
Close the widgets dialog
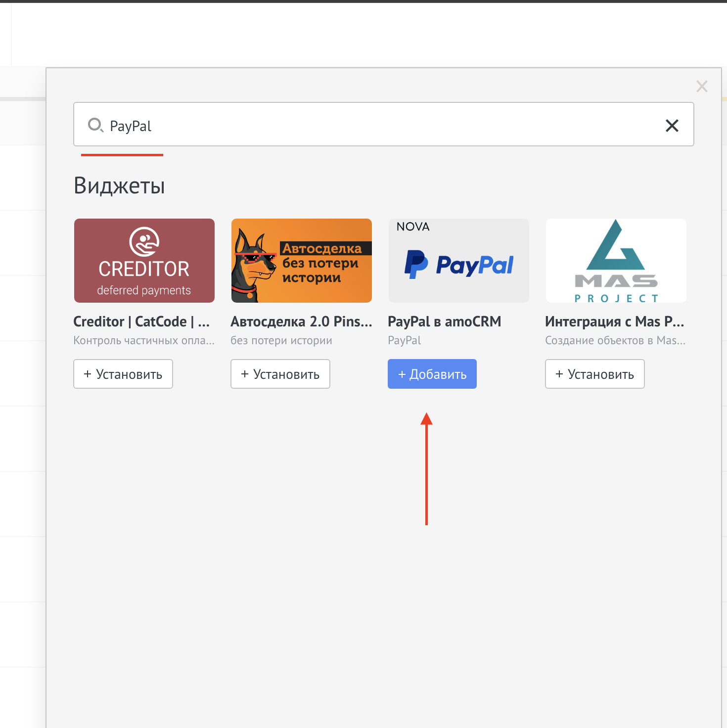702,87
